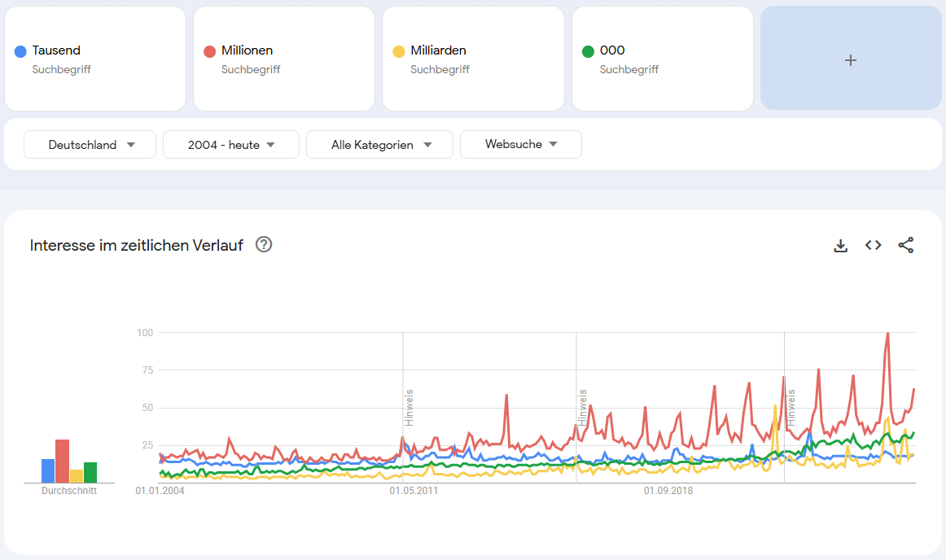Expand the Websuche search type dropdown
946x560 pixels.
click(x=521, y=145)
